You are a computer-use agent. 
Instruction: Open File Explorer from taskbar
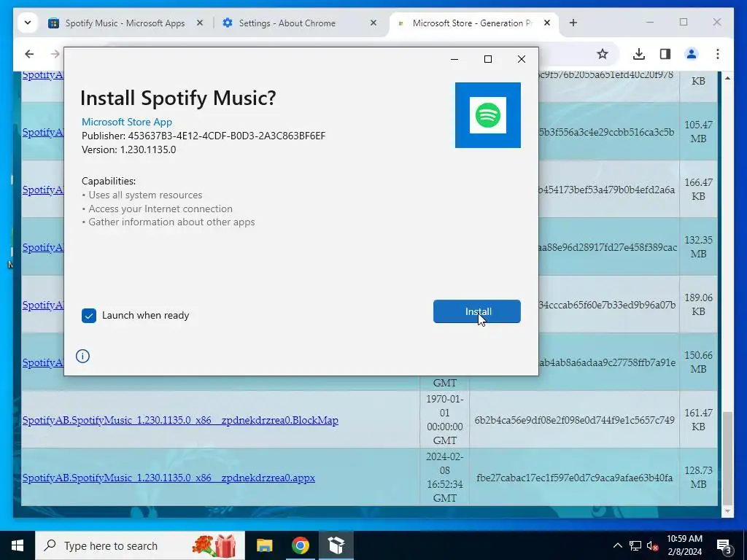tap(264, 545)
